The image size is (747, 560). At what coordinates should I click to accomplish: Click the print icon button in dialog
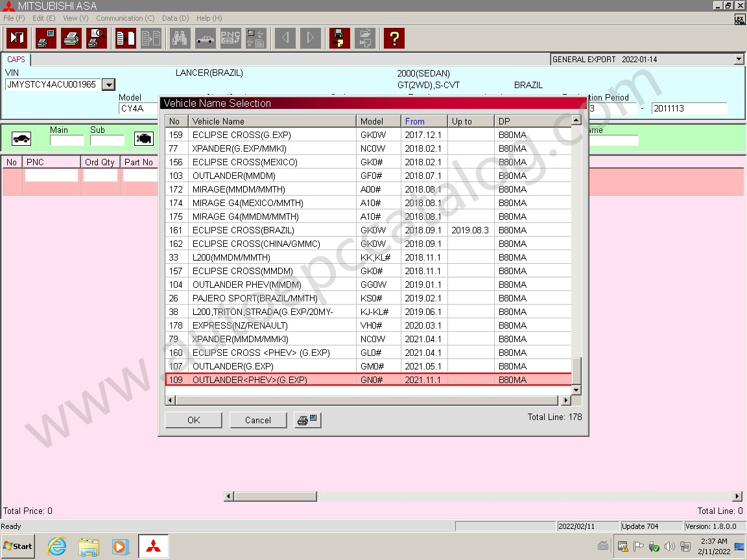[x=307, y=420]
